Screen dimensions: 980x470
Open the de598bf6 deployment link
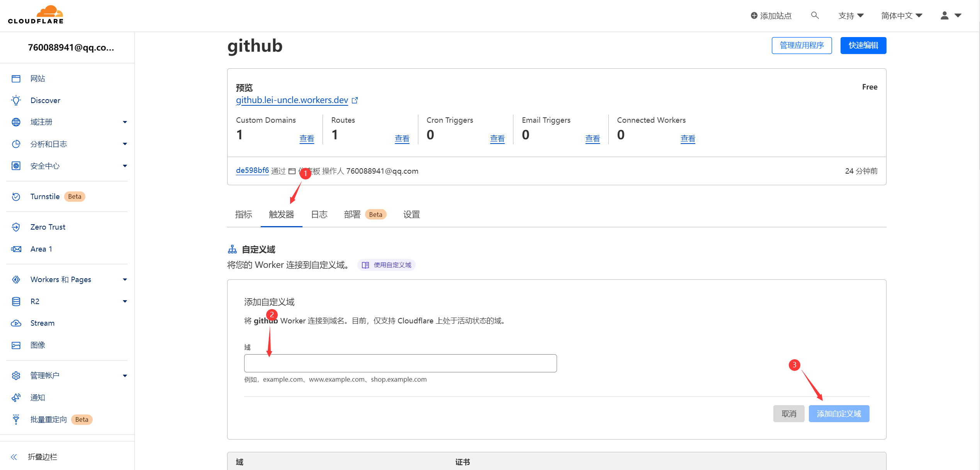tap(252, 171)
